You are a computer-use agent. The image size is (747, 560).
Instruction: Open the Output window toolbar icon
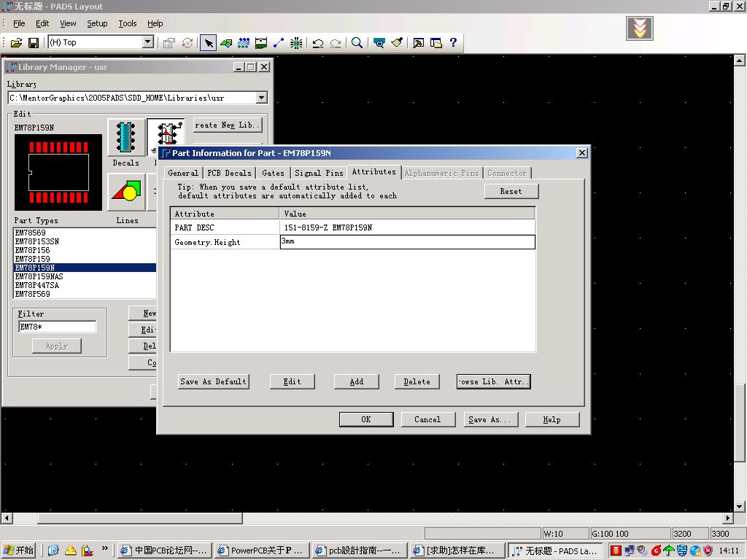(418, 43)
